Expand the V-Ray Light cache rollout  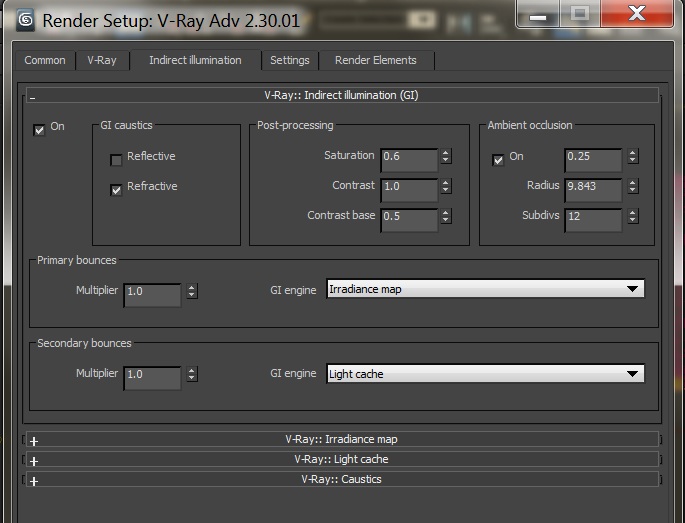[342, 459]
